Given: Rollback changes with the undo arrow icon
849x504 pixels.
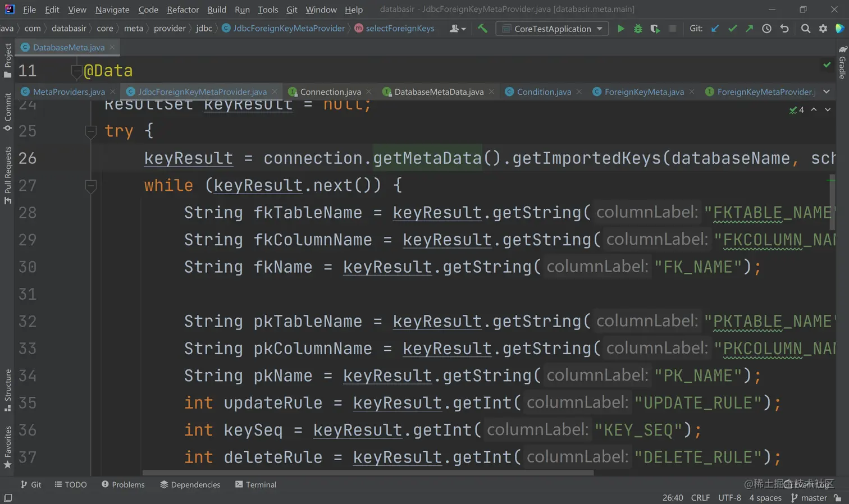Looking at the screenshot, I should pos(784,29).
